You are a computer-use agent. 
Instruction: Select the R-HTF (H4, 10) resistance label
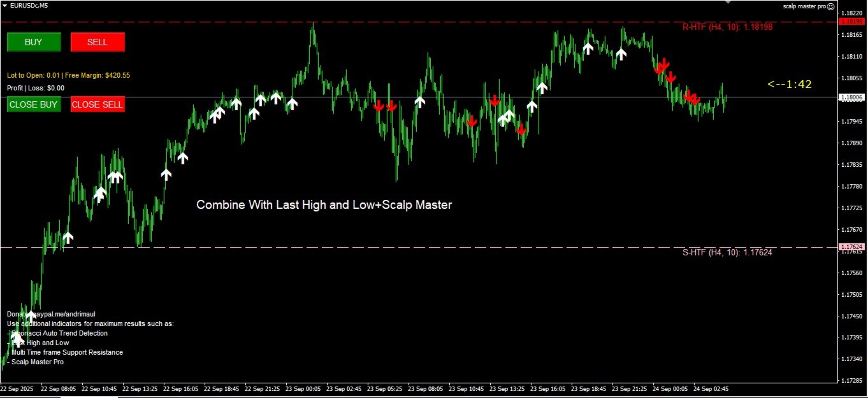(x=727, y=27)
